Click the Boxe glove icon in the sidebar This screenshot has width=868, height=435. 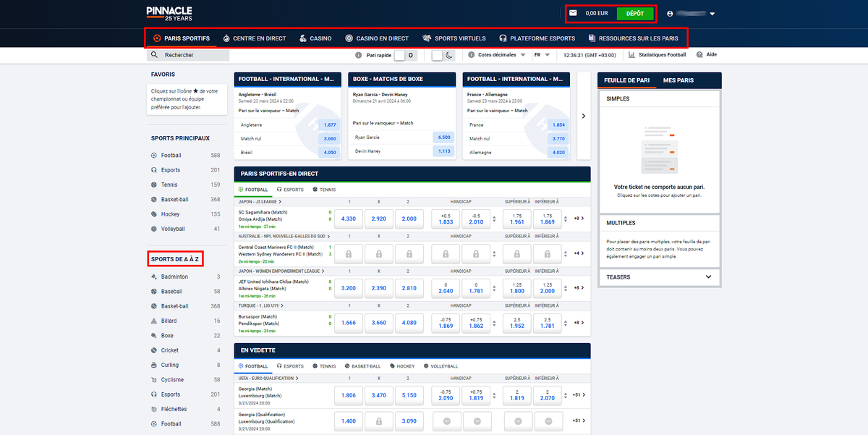[154, 336]
